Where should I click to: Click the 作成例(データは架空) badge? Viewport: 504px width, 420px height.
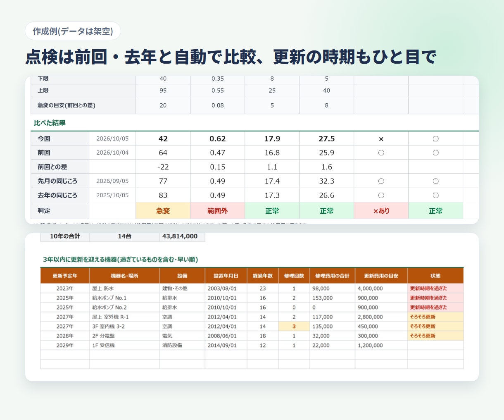[x=73, y=31]
